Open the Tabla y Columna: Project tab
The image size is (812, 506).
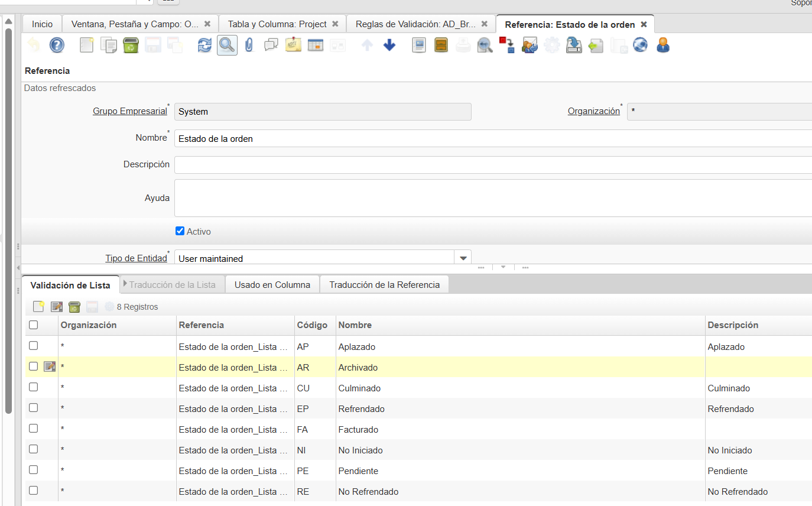[277, 24]
